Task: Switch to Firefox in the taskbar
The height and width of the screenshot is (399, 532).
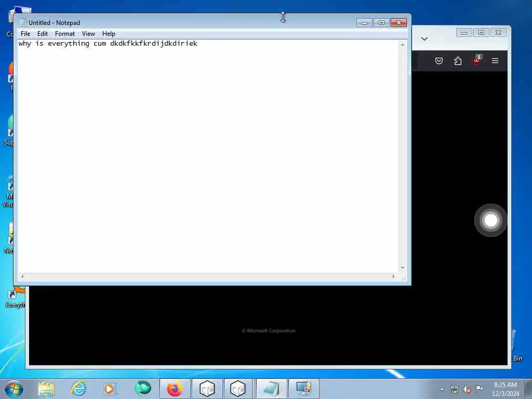Action: [x=175, y=389]
